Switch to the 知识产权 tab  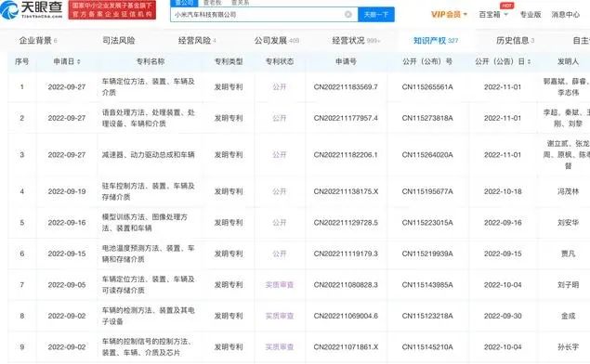click(436, 40)
